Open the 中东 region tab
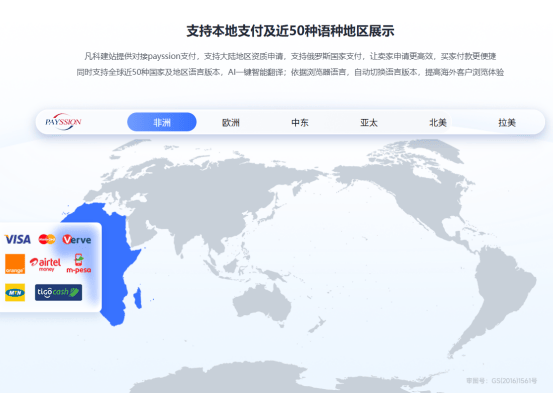553x393 pixels. pyautogui.click(x=300, y=122)
